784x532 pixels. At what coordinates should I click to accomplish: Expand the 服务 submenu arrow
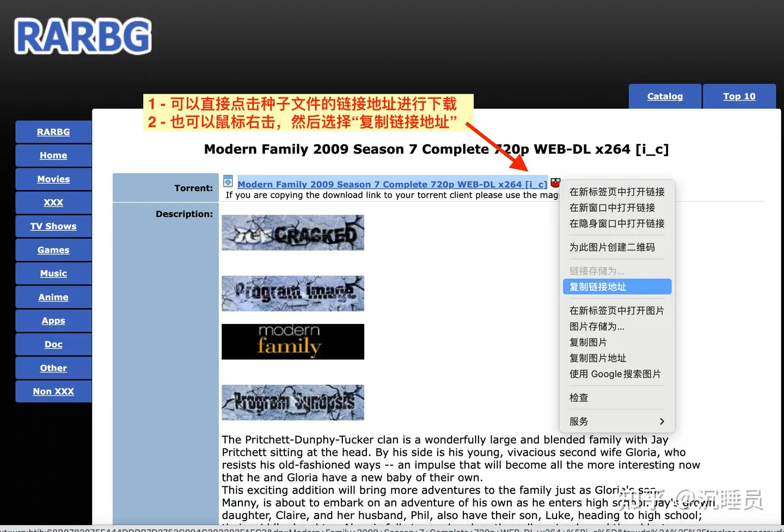[661, 421]
